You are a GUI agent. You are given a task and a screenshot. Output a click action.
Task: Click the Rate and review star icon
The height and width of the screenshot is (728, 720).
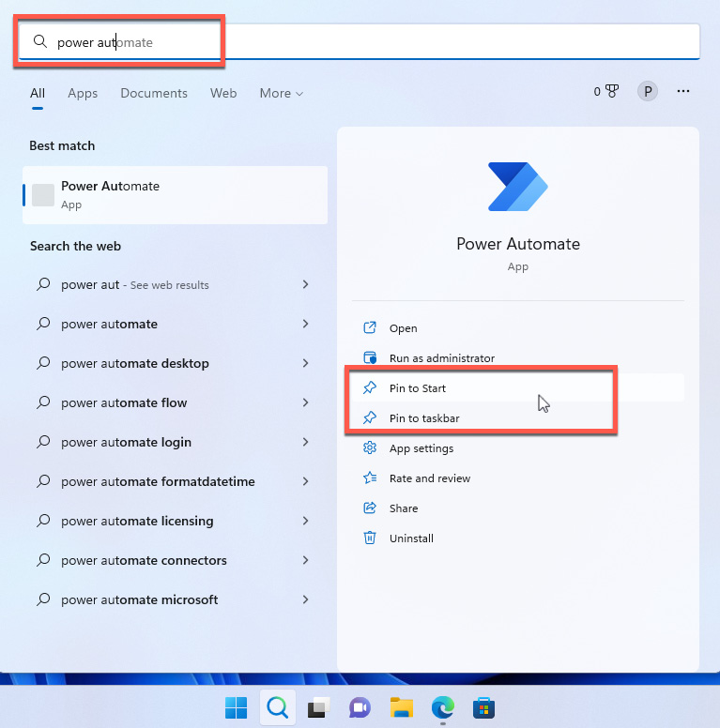[370, 478]
